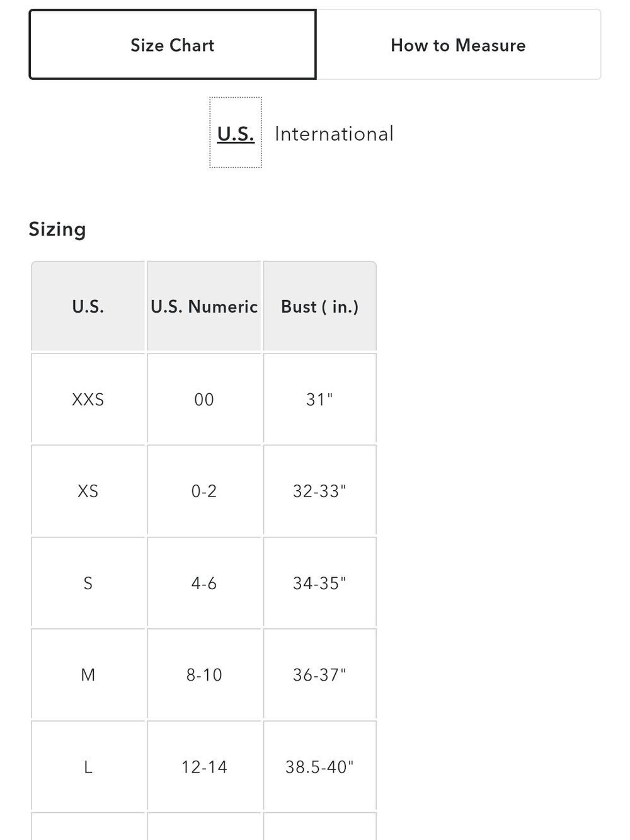
Task: Select the L size cell
Action: 88,766
